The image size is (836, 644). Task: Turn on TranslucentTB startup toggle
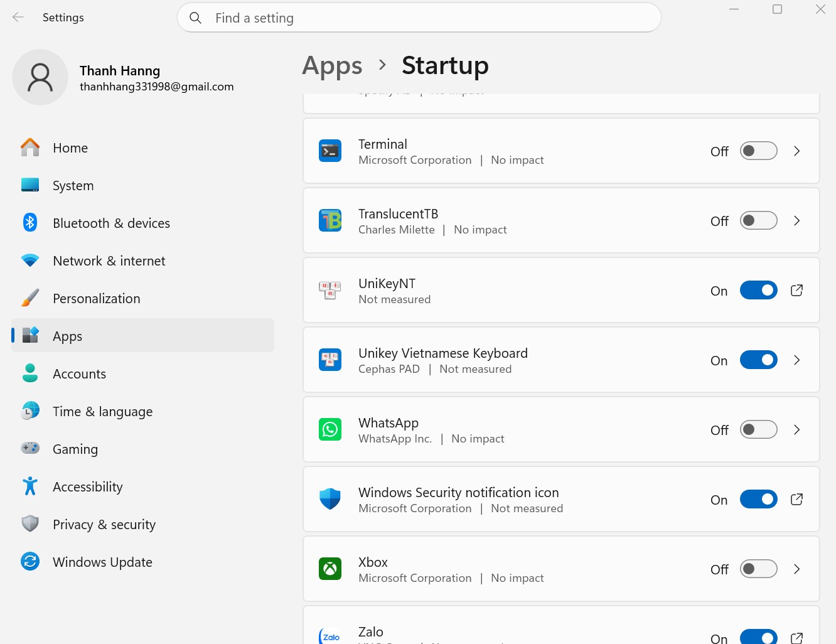pos(759,220)
